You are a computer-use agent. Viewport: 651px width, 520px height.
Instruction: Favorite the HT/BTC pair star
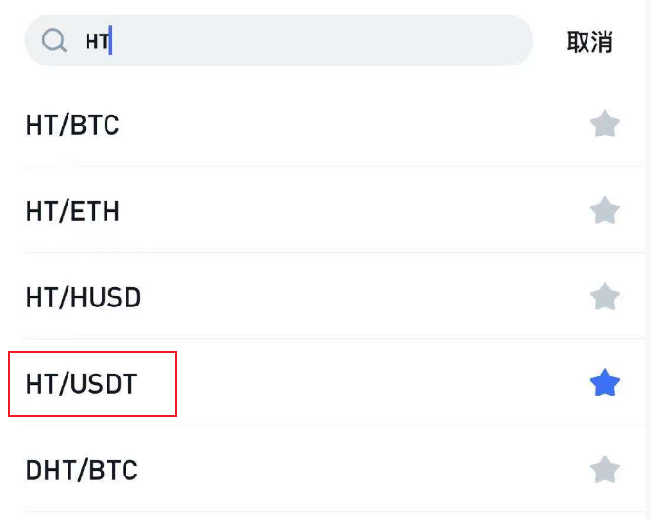pos(604,125)
